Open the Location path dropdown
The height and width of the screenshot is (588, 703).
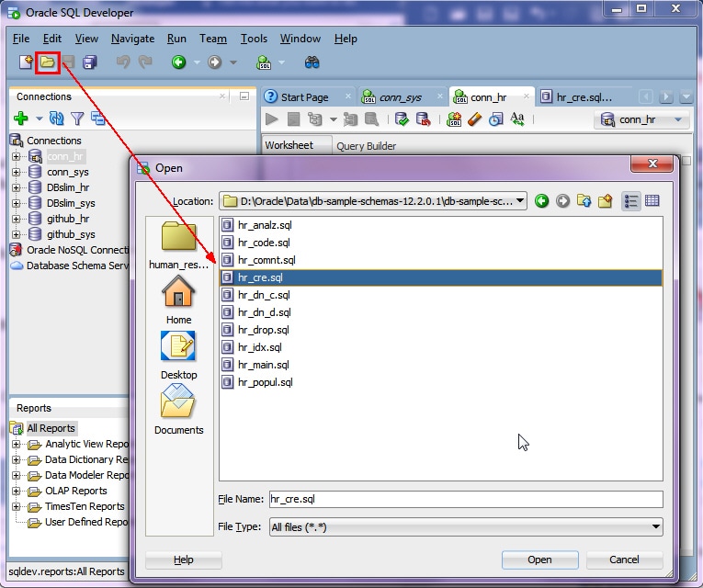tap(520, 201)
